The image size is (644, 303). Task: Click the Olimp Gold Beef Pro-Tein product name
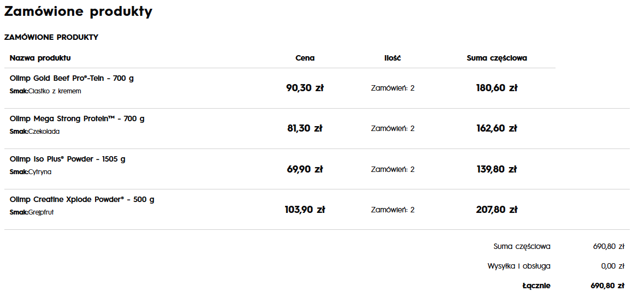tap(72, 78)
